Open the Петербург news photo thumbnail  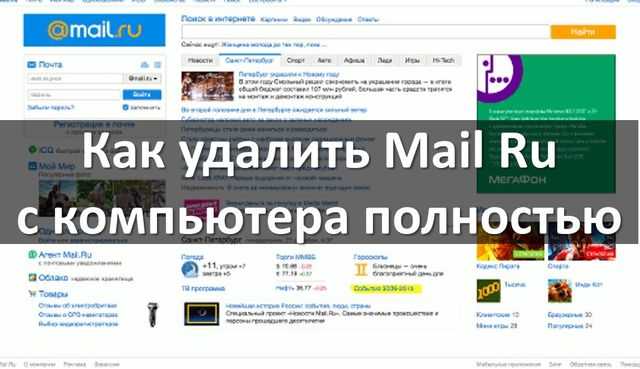click(207, 86)
